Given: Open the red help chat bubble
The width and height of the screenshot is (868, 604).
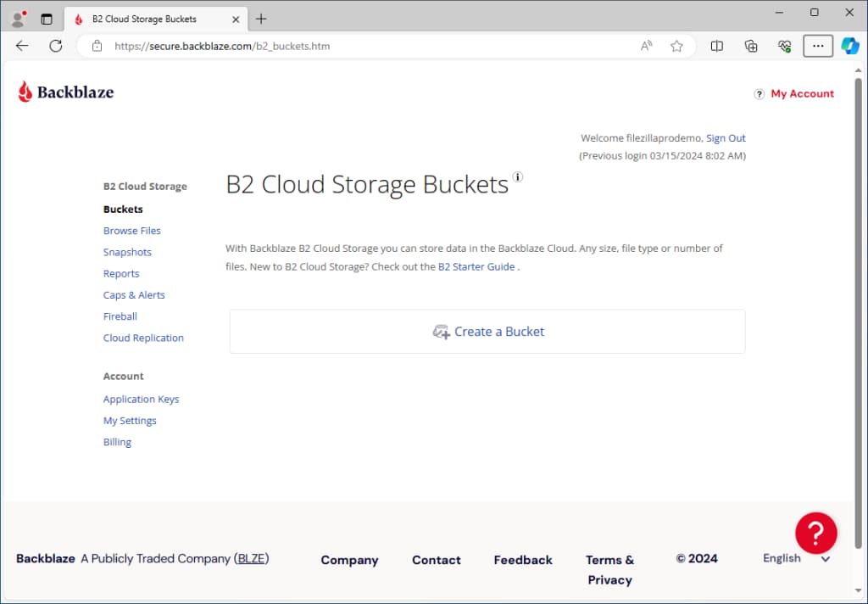Looking at the screenshot, I should tap(816, 533).
